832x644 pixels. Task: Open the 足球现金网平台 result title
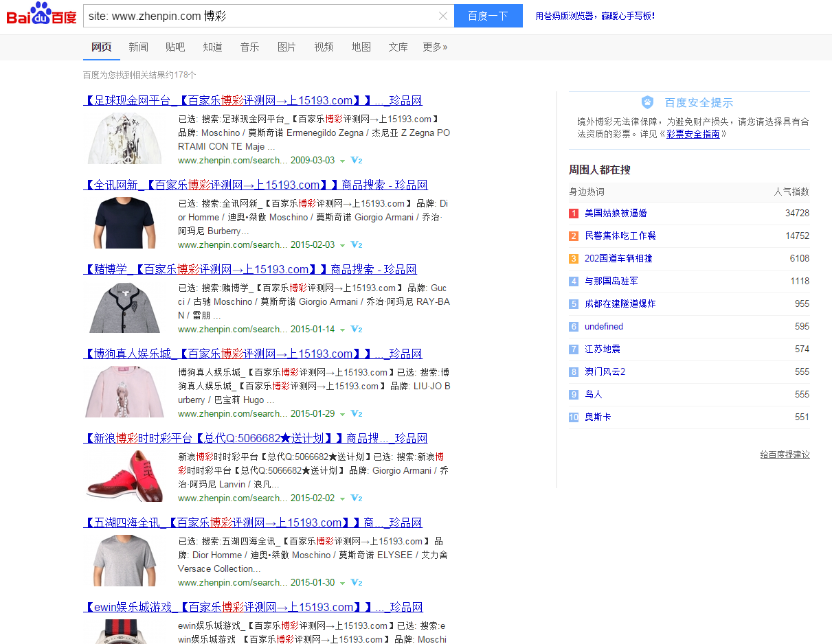[x=253, y=100]
